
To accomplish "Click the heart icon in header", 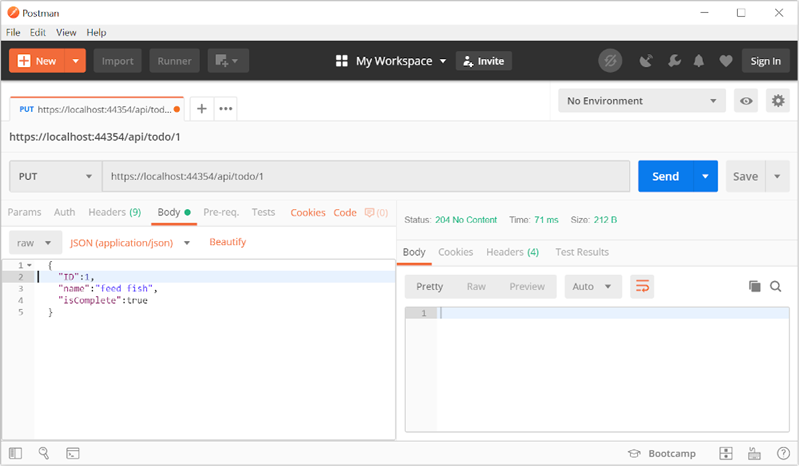I will coord(725,61).
